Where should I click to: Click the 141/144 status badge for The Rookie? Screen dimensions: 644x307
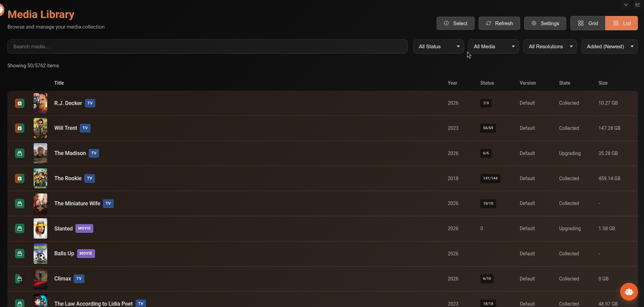click(490, 178)
